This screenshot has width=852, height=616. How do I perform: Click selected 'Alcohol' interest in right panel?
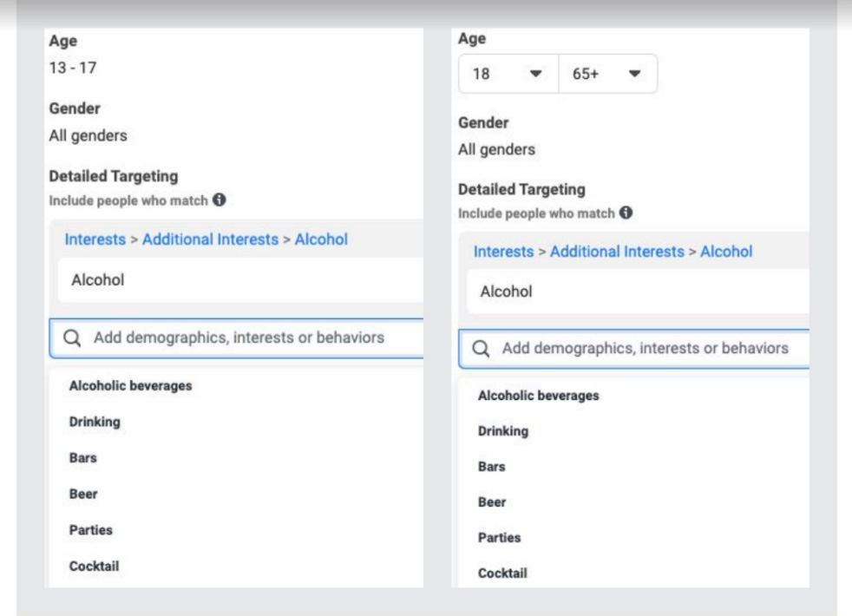pyautogui.click(x=506, y=292)
